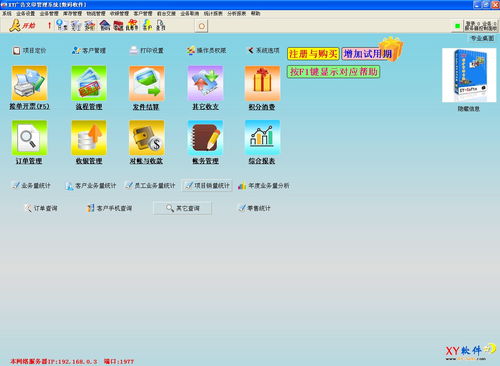
Task: Click the 按F1键显示对应帮助 green button
Action: tap(333, 72)
